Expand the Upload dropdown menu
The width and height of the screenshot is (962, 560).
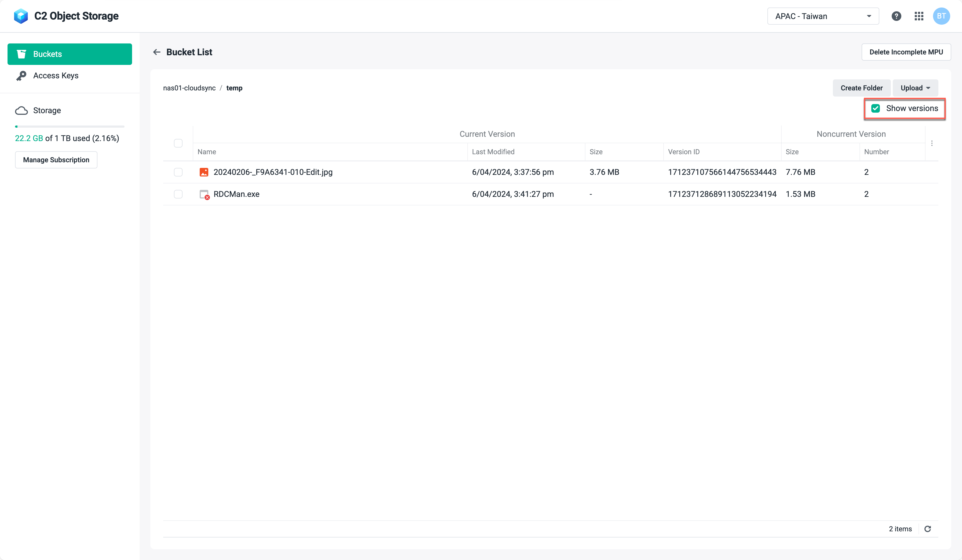(915, 88)
